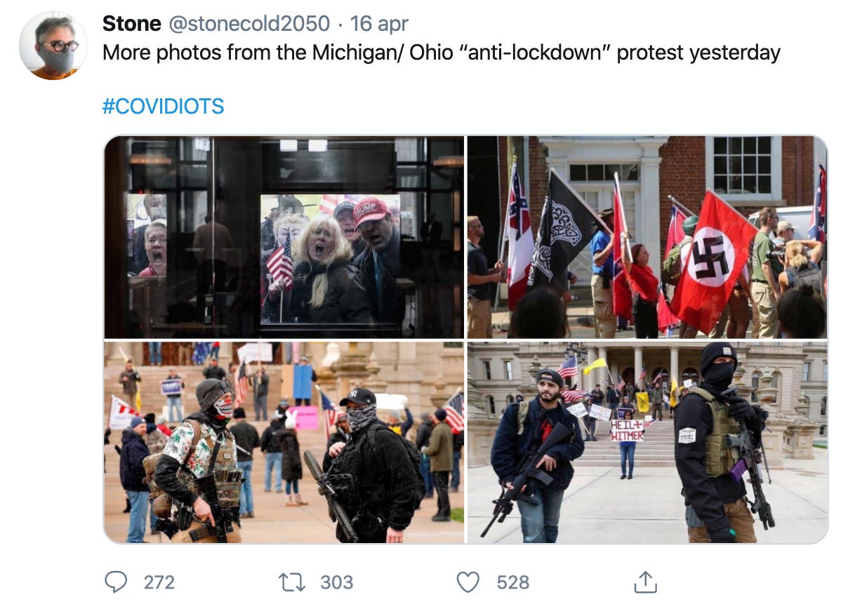Open tweet permalink via the 16 apr date
Screen dimensions: 848x616
(x=380, y=23)
